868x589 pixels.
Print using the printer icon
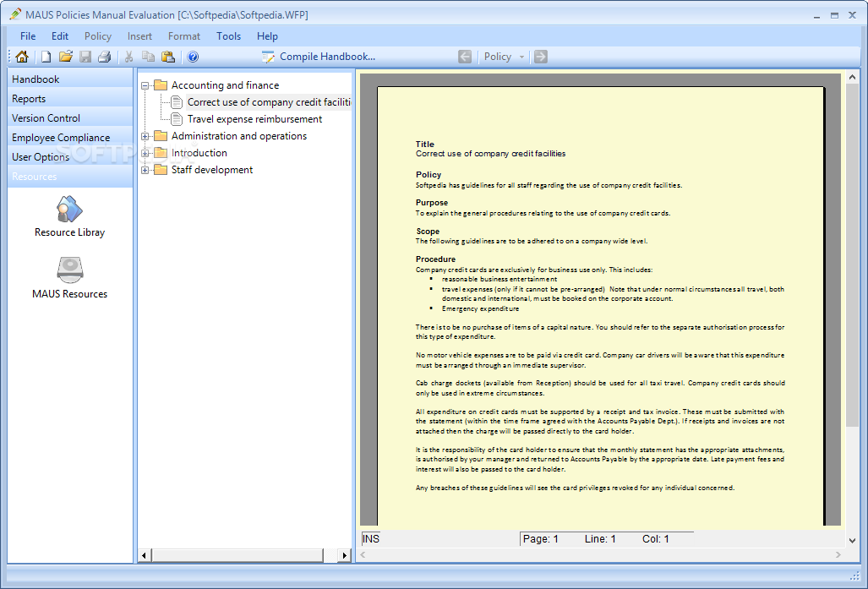(105, 57)
